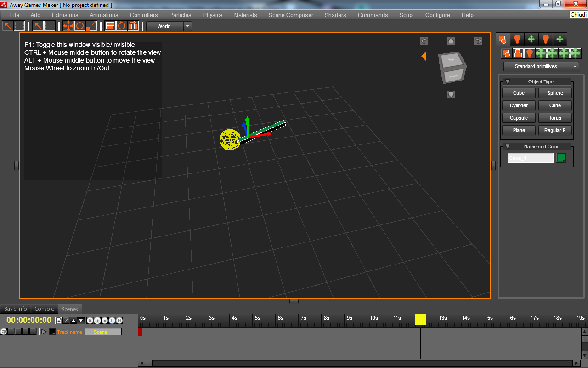Select the leftmost dashed rectangle selection tool
This screenshot has height=368, width=588.
[19, 26]
